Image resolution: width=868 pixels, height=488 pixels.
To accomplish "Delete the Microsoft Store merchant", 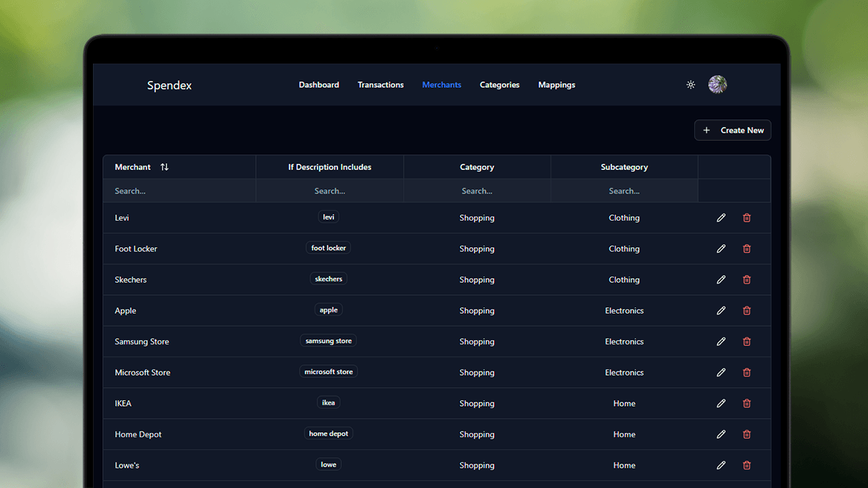I will click(746, 372).
